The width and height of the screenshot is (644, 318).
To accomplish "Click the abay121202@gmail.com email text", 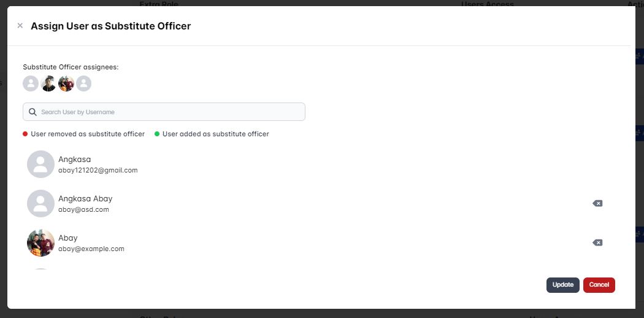I will point(98,170).
